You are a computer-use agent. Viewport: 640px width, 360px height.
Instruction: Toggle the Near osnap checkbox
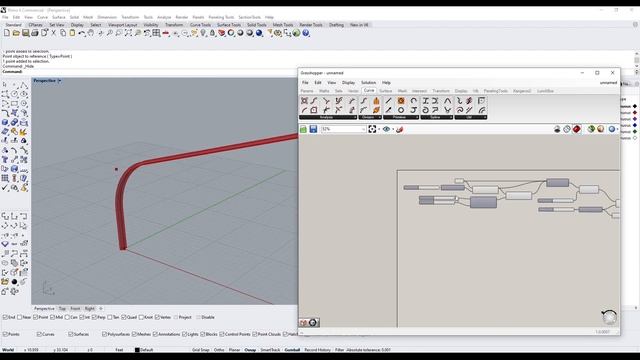(19, 317)
